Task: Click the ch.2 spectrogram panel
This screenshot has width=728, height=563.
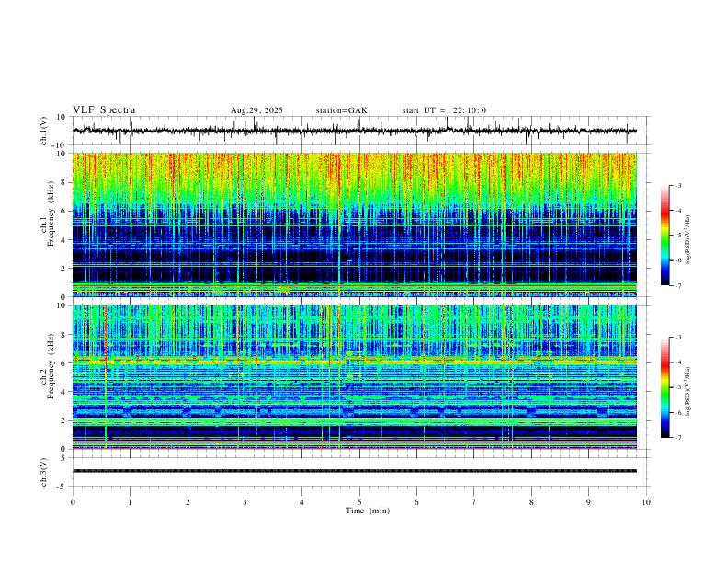Action: [x=354, y=377]
